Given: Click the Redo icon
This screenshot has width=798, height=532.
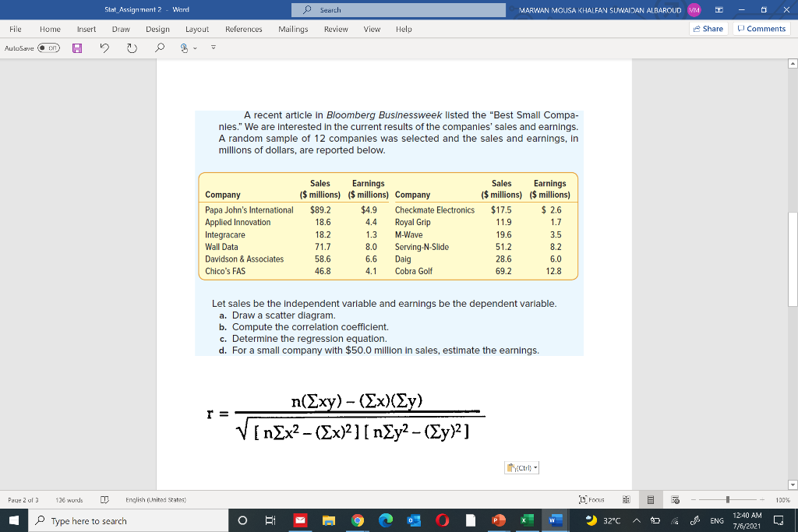Looking at the screenshot, I should click(132, 48).
